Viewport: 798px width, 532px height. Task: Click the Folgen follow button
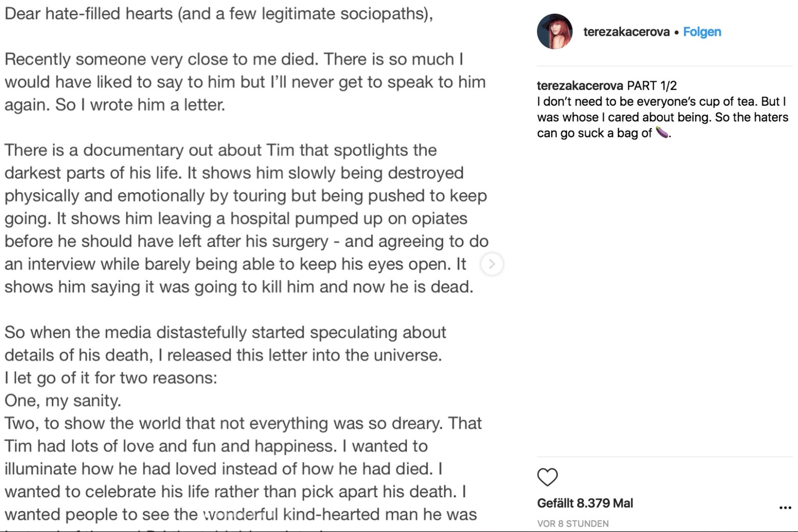point(702,32)
